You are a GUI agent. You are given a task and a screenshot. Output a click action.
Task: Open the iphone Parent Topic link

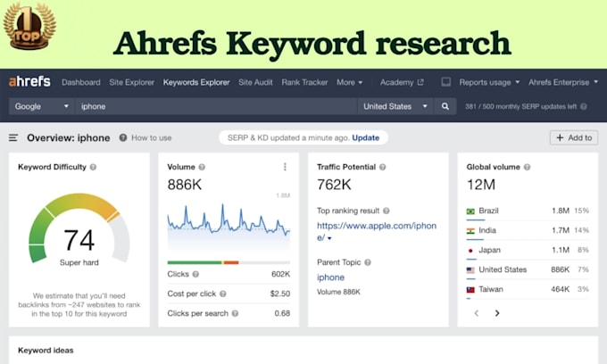point(330,277)
